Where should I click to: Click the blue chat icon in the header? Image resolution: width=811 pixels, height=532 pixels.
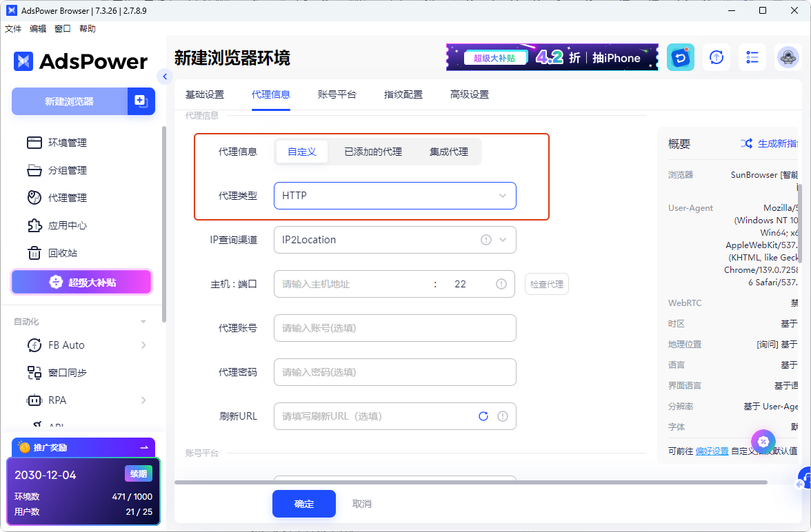pos(680,57)
